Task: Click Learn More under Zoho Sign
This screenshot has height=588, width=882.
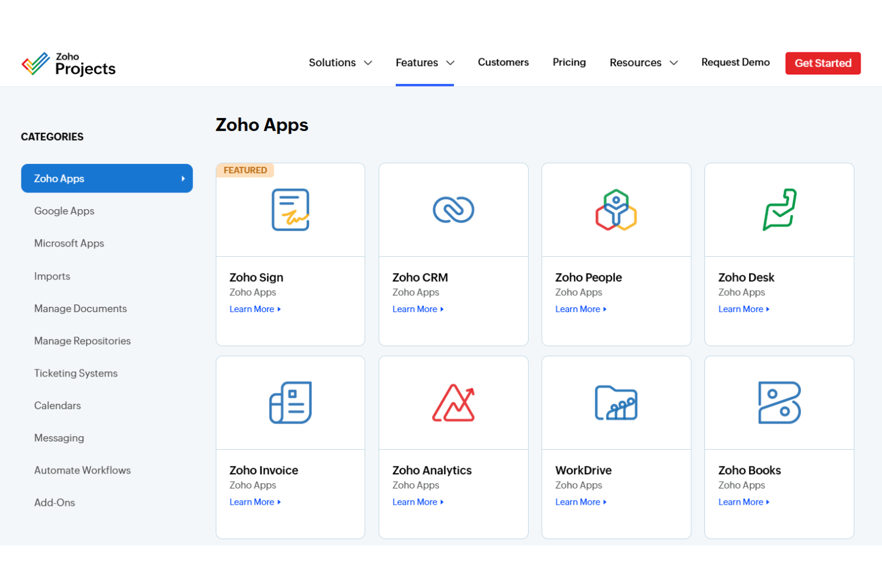Action: (255, 309)
